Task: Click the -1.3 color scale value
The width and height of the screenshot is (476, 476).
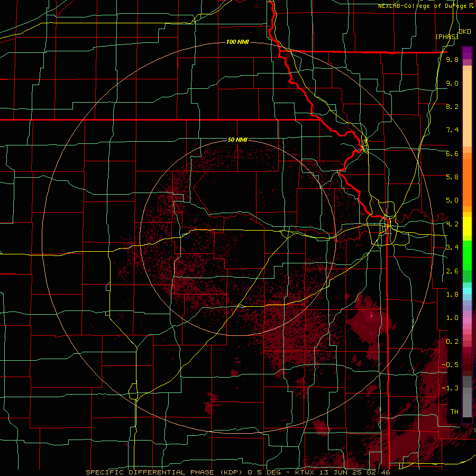Action: click(450, 388)
